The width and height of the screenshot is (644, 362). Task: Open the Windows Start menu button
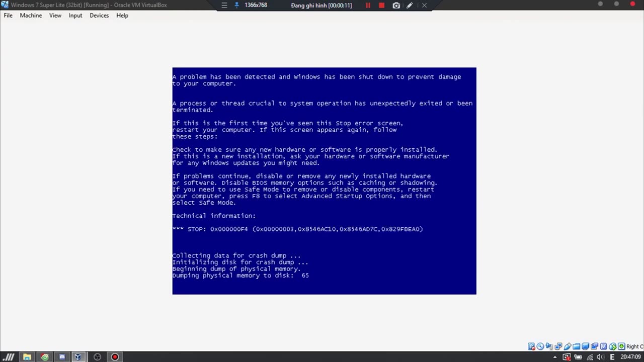(x=10, y=357)
